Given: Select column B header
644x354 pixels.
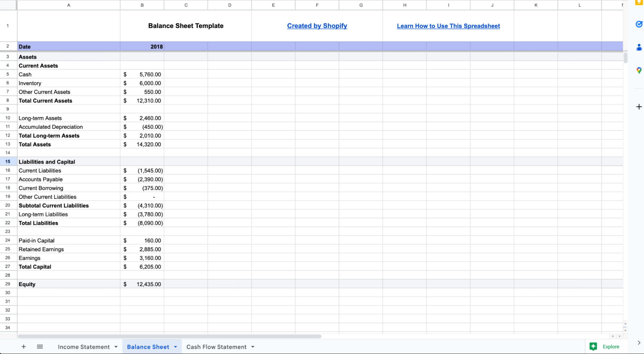Looking at the screenshot, I should pyautogui.click(x=142, y=5).
